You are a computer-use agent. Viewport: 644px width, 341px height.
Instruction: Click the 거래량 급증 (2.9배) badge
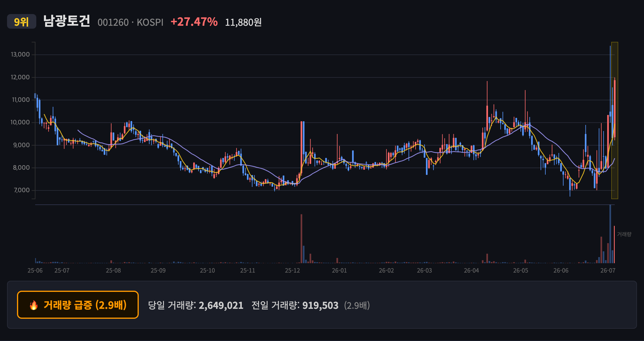(x=78, y=305)
